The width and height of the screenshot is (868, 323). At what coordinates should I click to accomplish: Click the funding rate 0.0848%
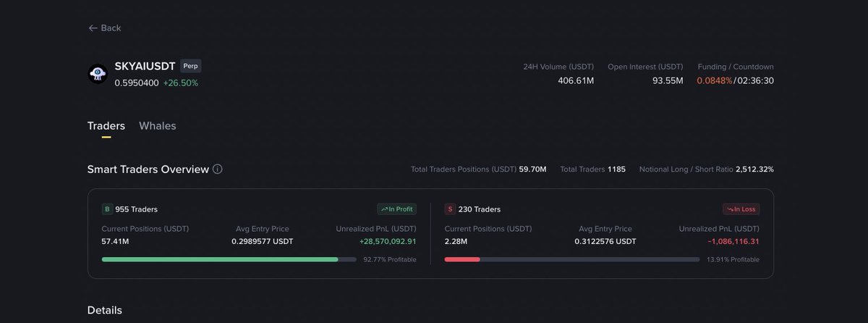point(715,80)
